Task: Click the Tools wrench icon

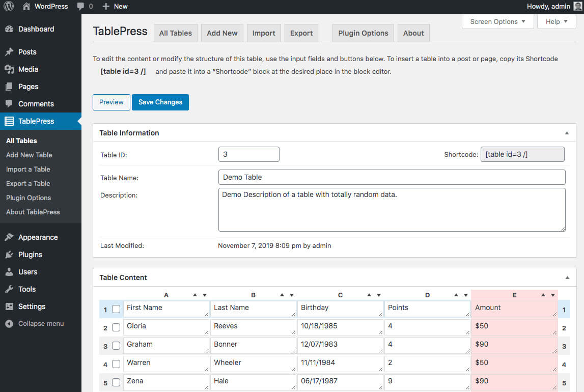Action: (9, 289)
